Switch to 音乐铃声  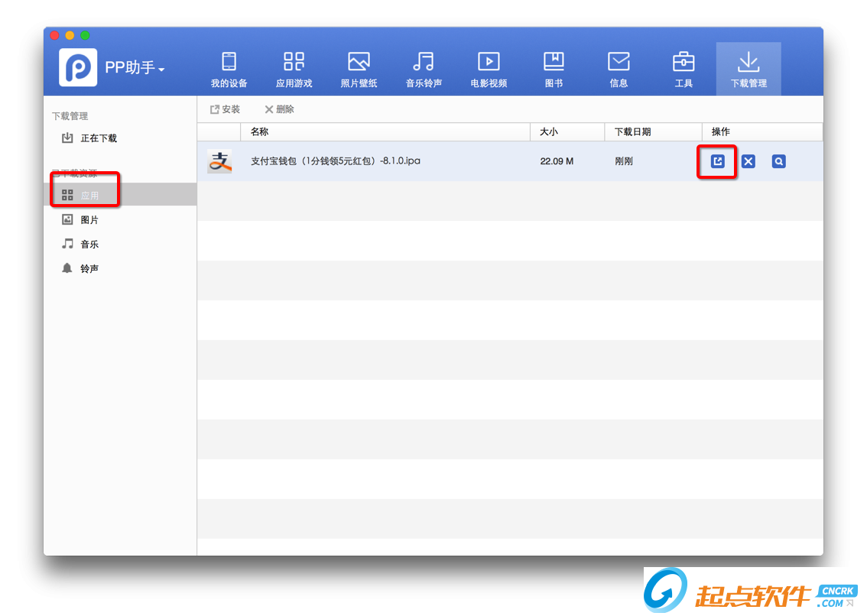[x=424, y=67]
